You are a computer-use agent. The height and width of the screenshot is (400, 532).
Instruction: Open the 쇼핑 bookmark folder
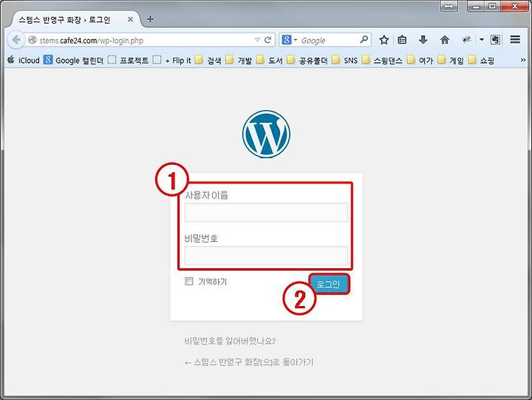(x=481, y=61)
